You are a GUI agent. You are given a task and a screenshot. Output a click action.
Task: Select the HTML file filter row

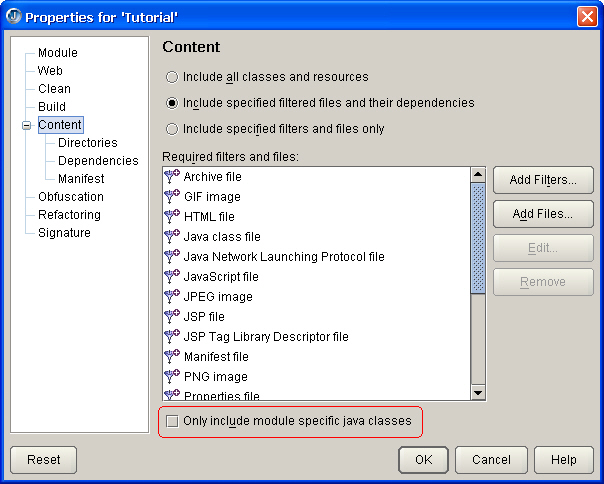tap(316, 217)
